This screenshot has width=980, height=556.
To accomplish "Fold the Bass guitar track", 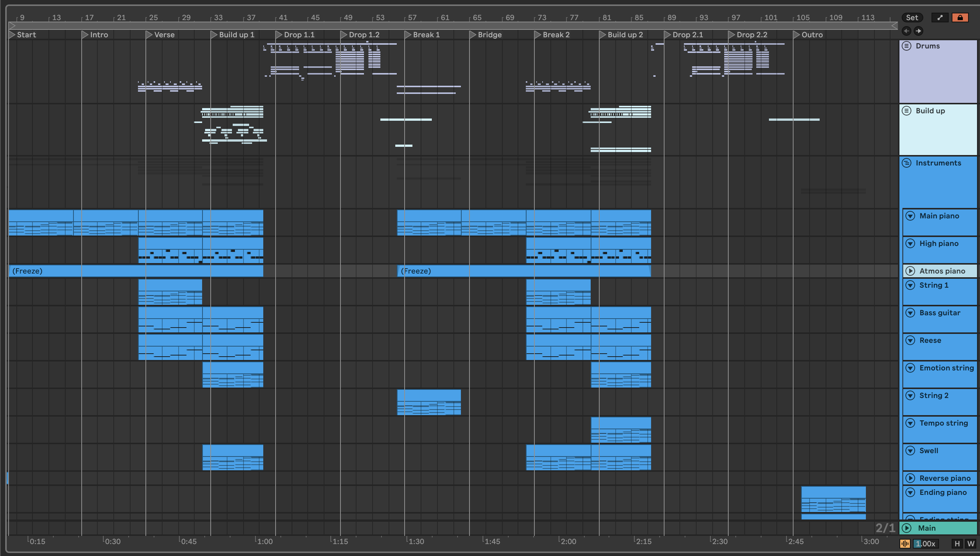I will [910, 313].
